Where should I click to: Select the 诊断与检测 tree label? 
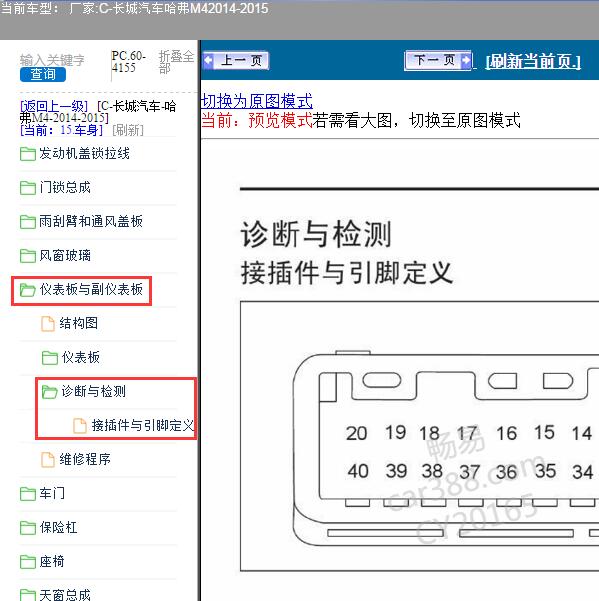94,391
